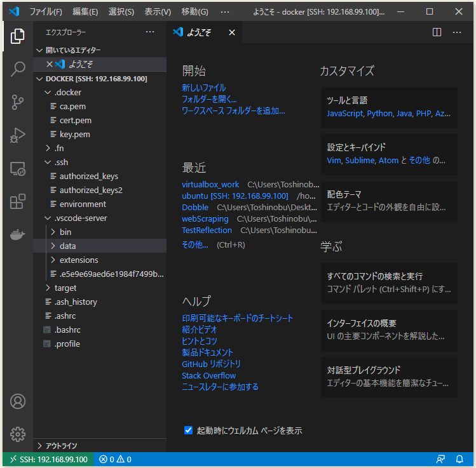
Task: Open the Stack Overflow help link
Action: (208, 375)
